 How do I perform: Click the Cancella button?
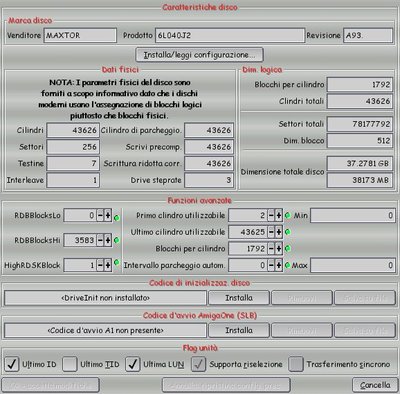(x=375, y=385)
